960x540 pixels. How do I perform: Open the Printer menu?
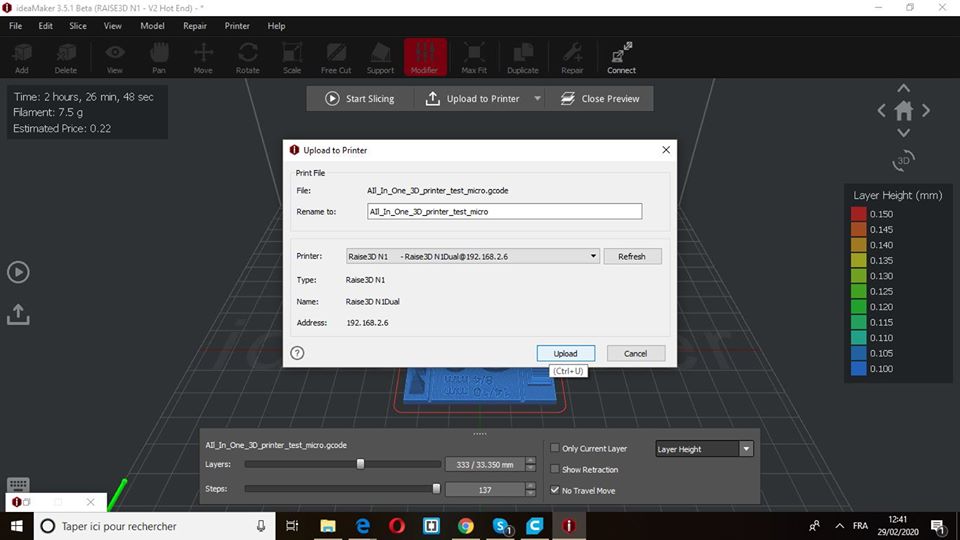(x=237, y=26)
